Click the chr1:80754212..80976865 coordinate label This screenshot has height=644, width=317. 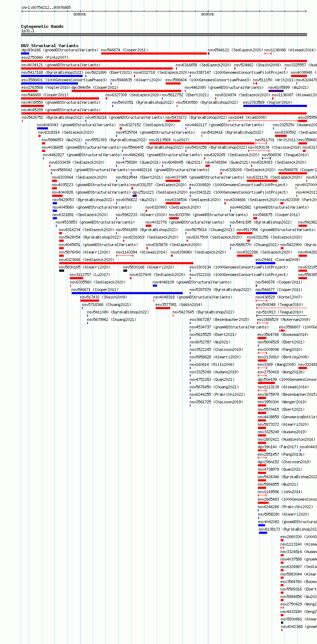(x=46, y=7)
